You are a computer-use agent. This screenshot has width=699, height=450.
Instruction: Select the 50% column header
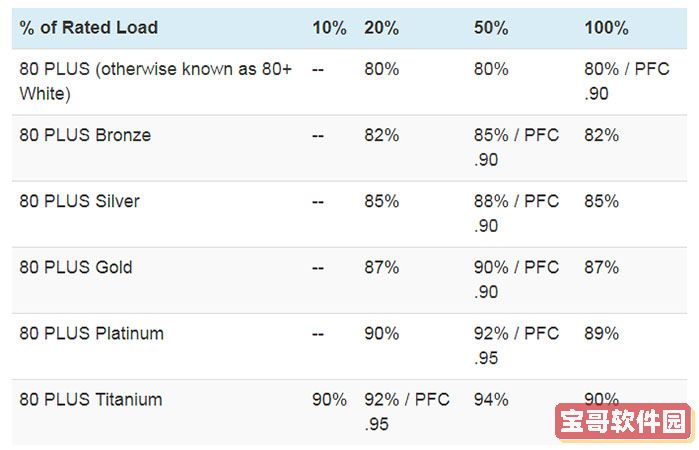(x=491, y=28)
